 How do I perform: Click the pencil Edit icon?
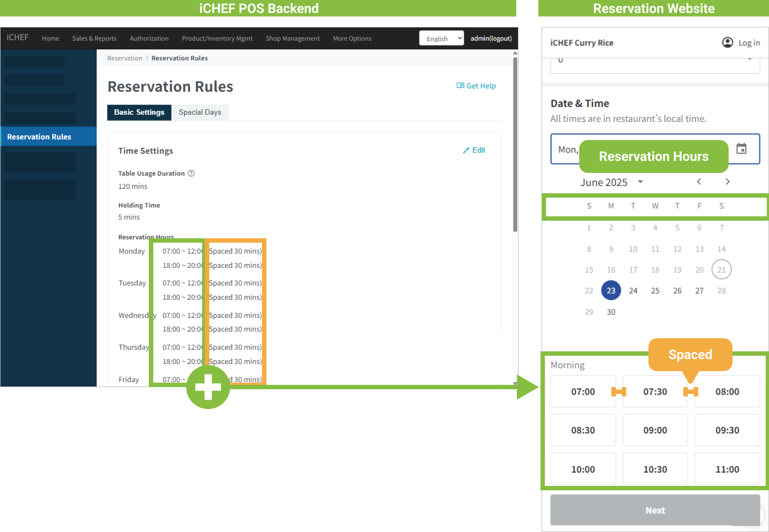(x=466, y=150)
